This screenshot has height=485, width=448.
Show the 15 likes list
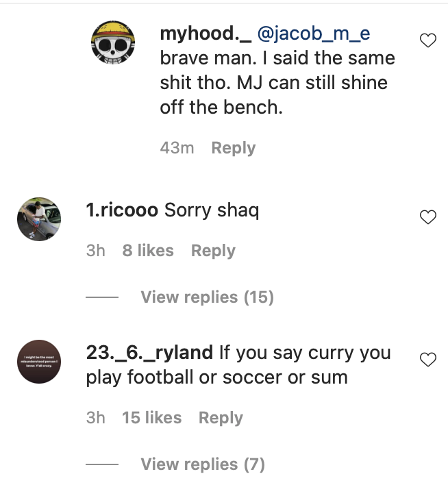pyautogui.click(x=151, y=418)
